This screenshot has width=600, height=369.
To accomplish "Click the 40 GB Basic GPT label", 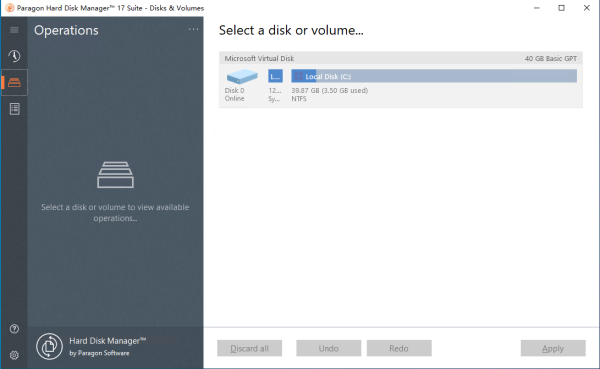I will 551,59.
